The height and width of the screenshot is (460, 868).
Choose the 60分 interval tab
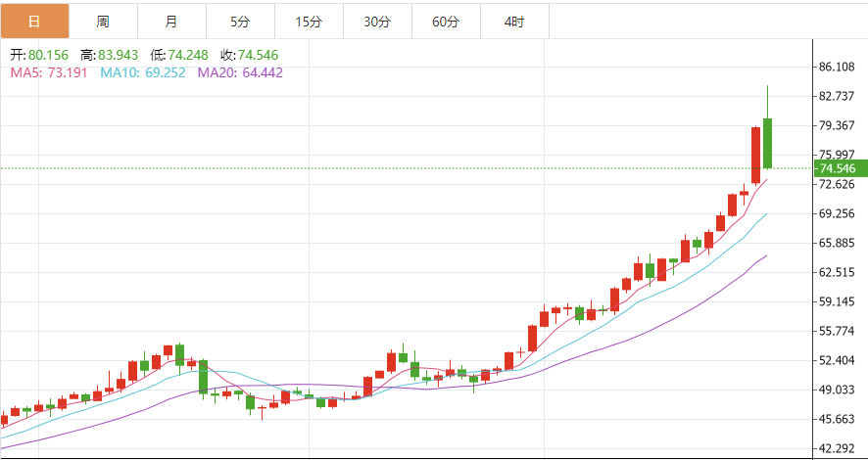(x=446, y=21)
